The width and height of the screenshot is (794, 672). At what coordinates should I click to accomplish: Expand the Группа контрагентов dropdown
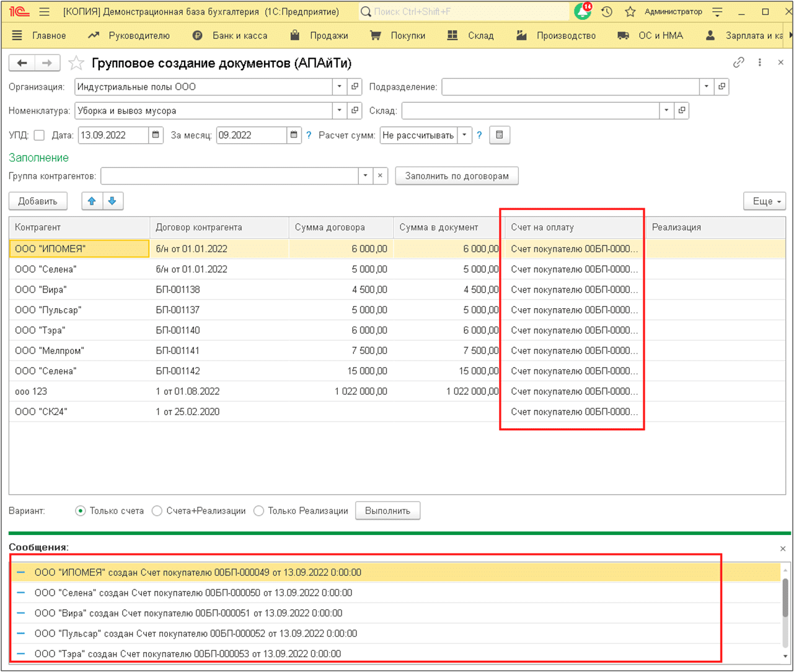pos(365,176)
